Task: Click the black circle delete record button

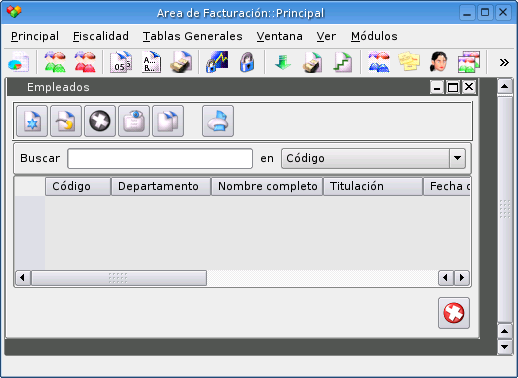Action: [100, 121]
